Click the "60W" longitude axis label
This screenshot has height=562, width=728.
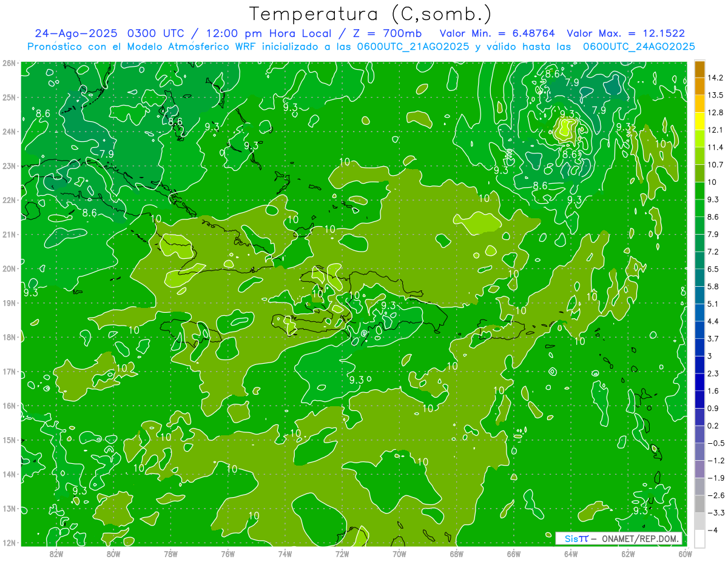click(685, 553)
